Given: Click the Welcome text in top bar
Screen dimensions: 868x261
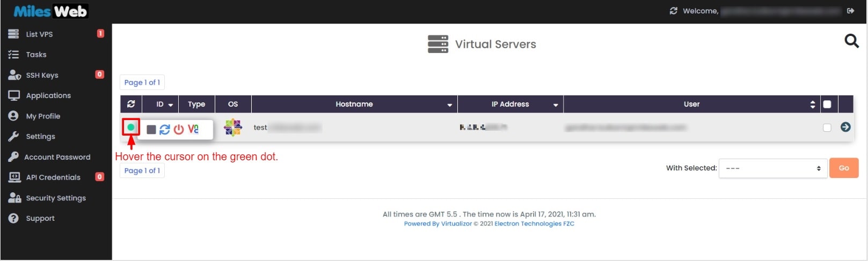Looking at the screenshot, I should (x=701, y=11).
